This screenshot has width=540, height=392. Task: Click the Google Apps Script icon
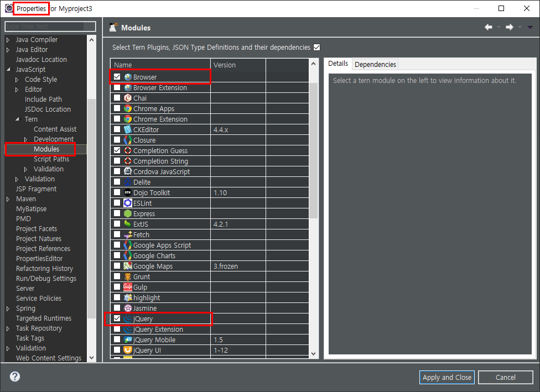click(128, 245)
